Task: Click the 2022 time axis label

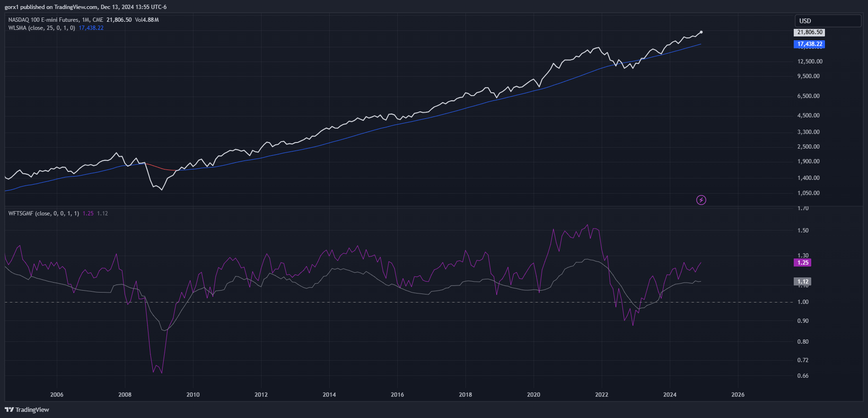Action: 602,395
